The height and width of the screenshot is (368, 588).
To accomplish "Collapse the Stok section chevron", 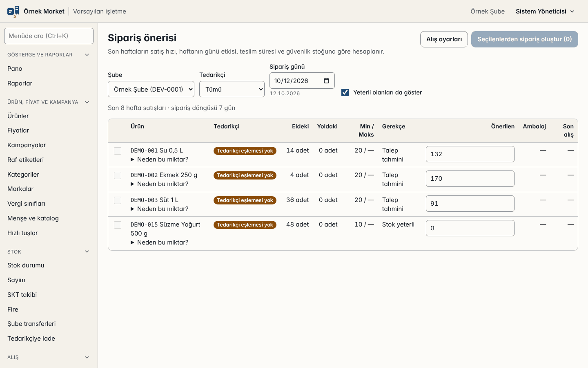I will click(87, 251).
